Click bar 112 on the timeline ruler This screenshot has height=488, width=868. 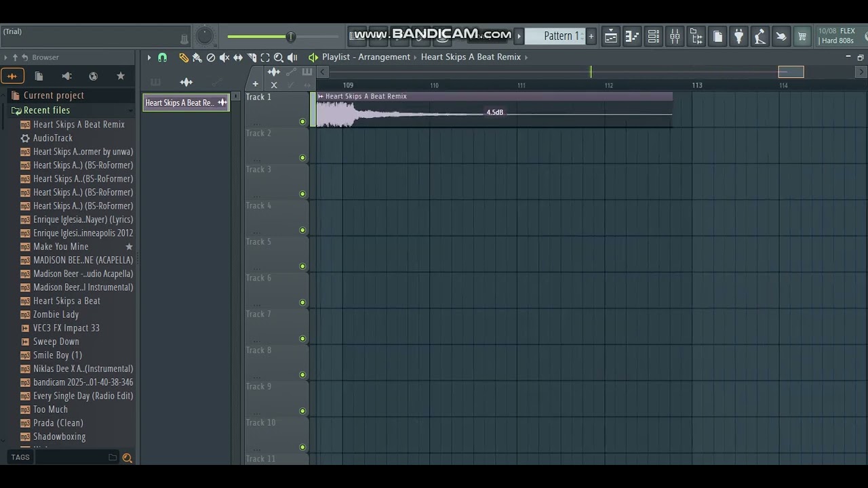(x=608, y=85)
